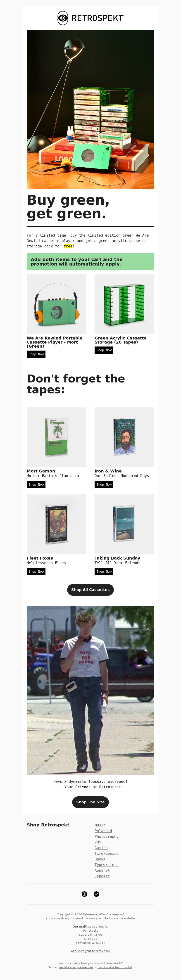Shop Now for Mort Garson tape

pyautogui.click(x=36, y=484)
